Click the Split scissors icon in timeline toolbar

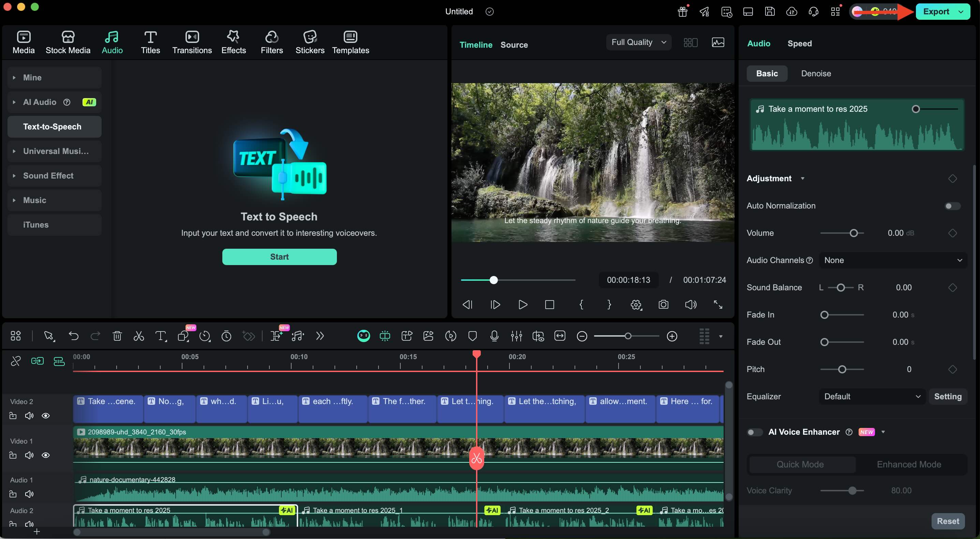tap(139, 336)
